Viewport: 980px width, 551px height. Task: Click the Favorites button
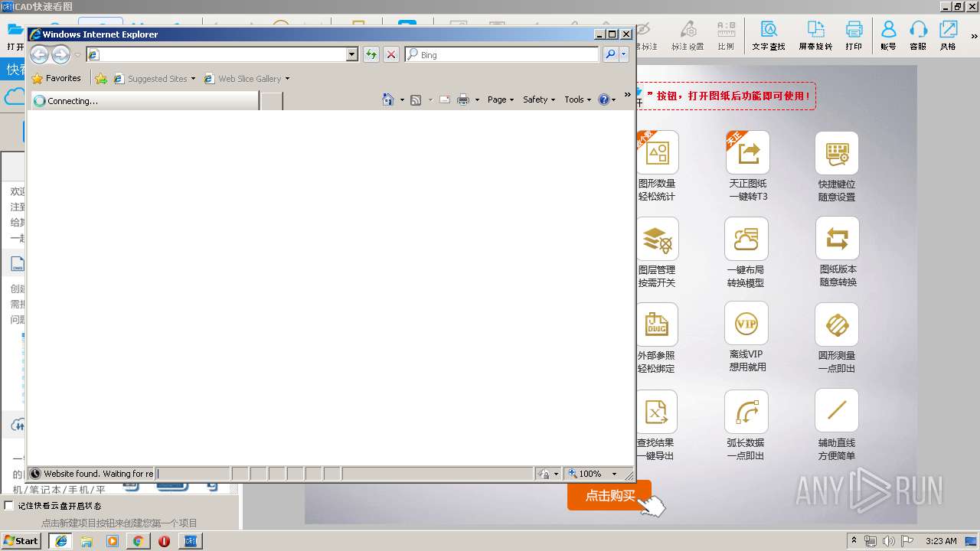(56, 78)
